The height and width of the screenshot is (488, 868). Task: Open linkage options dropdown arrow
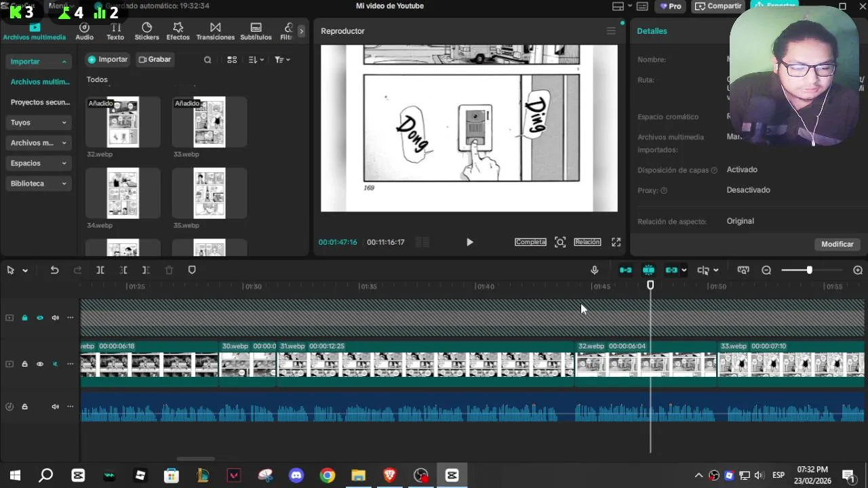pyautogui.click(x=684, y=270)
